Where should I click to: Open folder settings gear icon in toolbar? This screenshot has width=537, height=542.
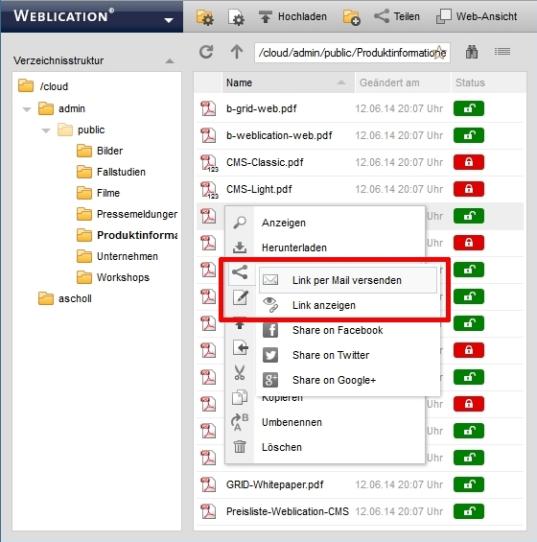pyautogui.click(x=205, y=17)
